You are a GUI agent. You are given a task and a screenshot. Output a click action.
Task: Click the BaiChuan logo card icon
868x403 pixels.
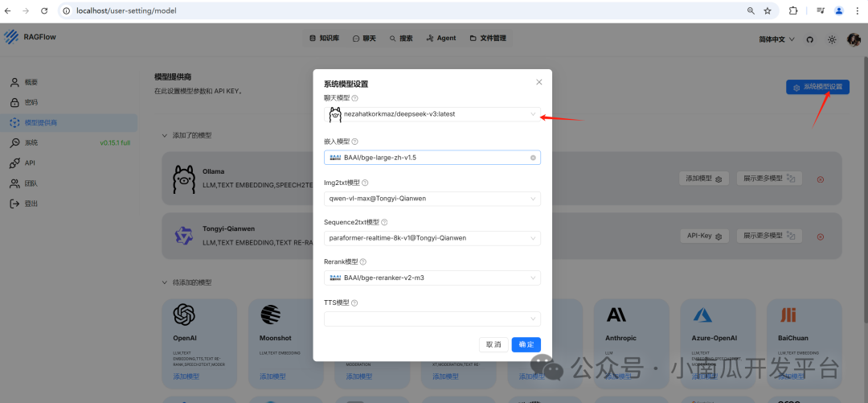point(788,315)
